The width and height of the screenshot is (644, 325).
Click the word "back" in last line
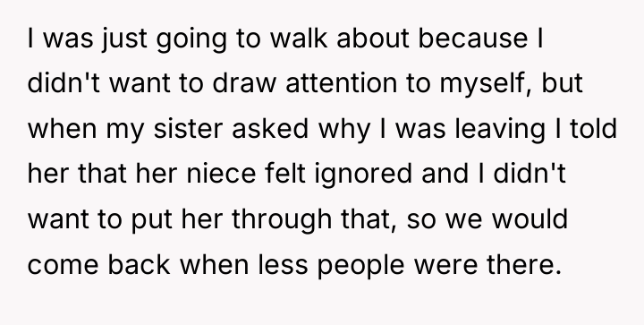pyautogui.click(x=139, y=264)
